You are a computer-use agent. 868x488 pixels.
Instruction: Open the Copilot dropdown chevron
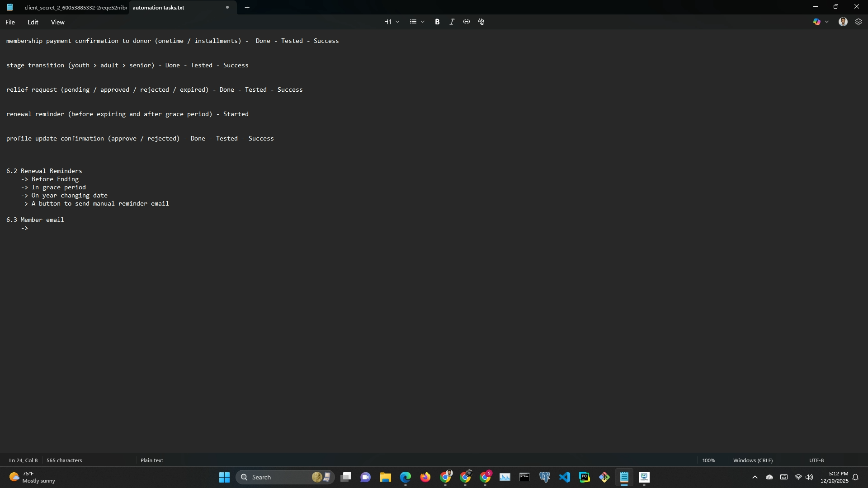coord(827,22)
